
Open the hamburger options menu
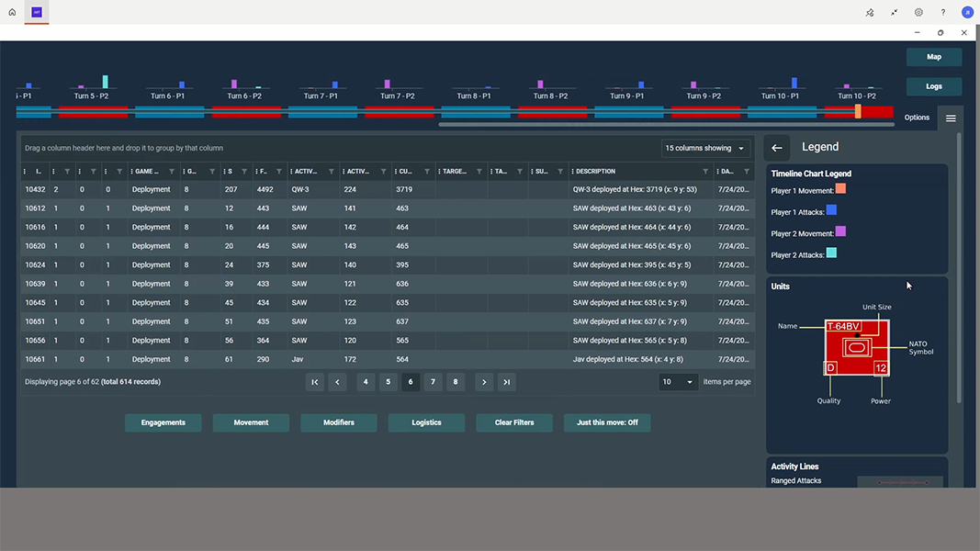click(x=951, y=118)
